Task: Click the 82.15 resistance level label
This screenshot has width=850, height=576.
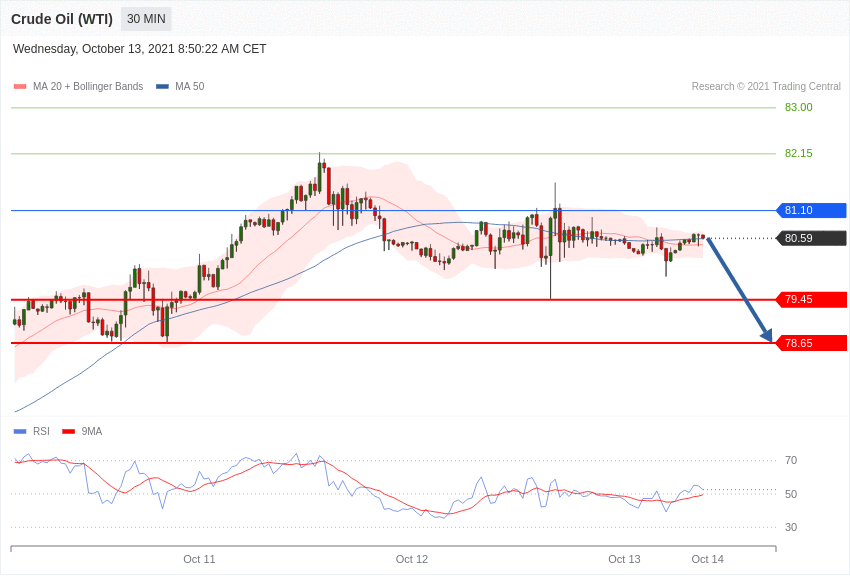Action: coord(799,153)
